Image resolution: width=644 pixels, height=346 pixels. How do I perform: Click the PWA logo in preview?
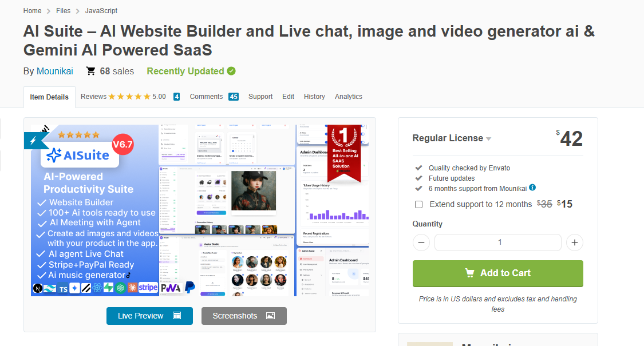(x=171, y=288)
